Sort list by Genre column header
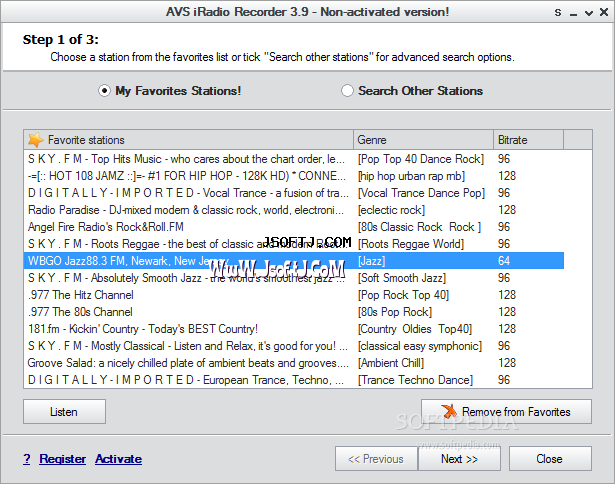Viewport: 615px width, 484px height. (x=423, y=140)
